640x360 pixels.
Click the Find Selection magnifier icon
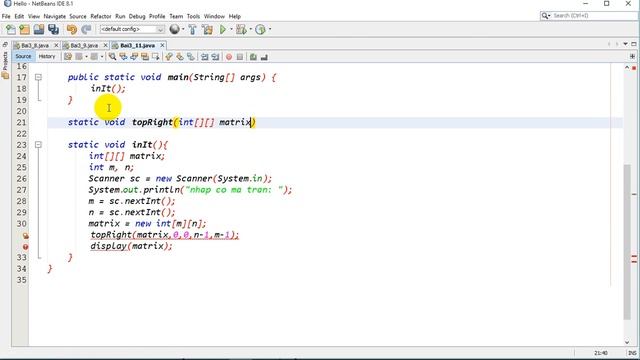click(x=112, y=57)
